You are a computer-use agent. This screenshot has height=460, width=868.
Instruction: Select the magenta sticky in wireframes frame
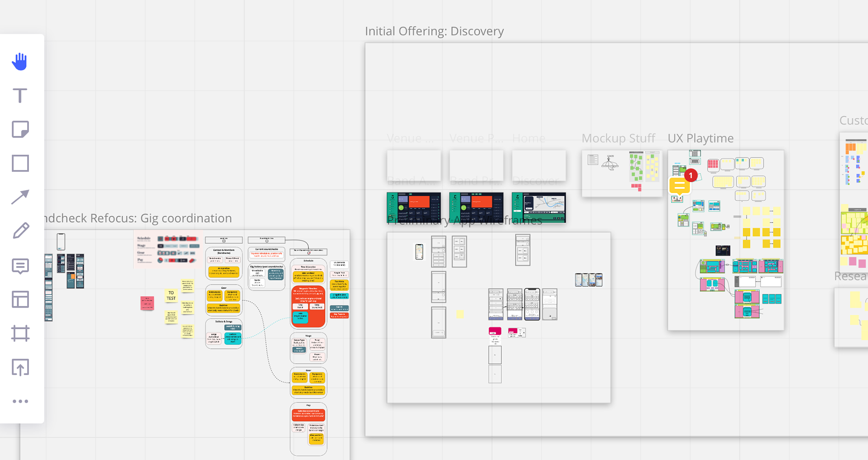(495, 332)
